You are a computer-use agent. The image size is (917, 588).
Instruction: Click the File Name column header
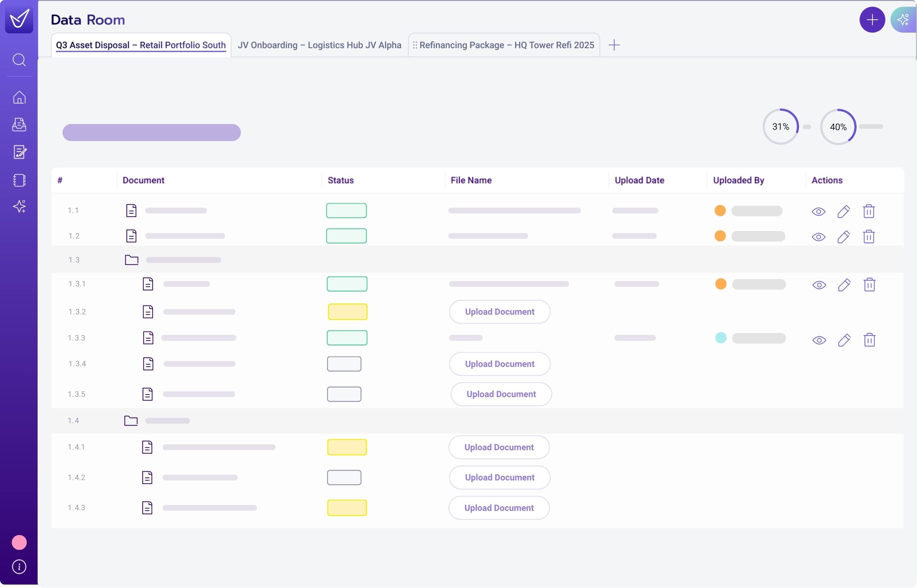pyautogui.click(x=471, y=180)
